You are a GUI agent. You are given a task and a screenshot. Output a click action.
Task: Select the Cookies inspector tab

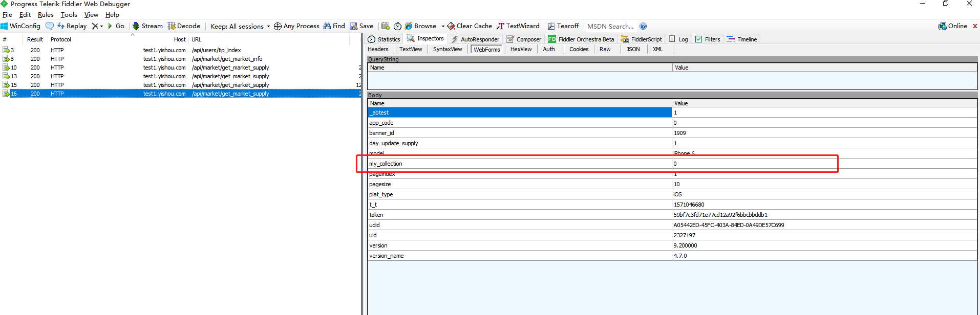(579, 50)
